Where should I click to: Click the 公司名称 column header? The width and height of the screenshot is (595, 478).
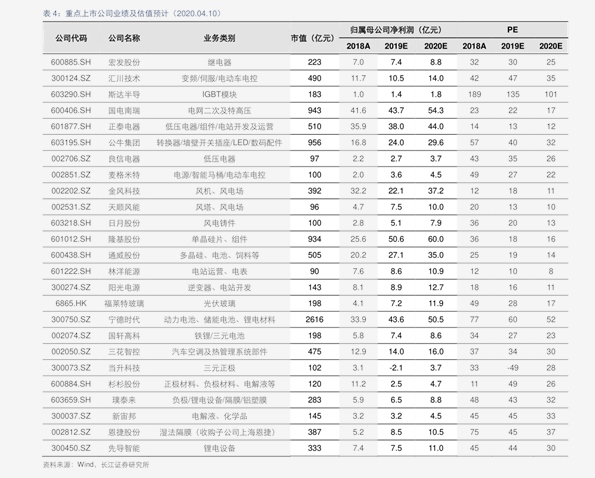[124, 38]
